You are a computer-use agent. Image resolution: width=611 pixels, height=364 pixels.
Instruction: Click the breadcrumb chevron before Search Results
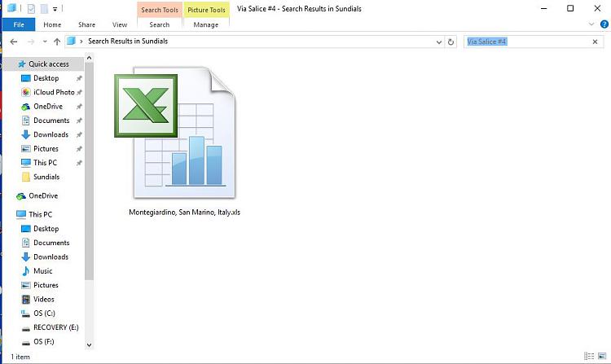click(x=81, y=42)
